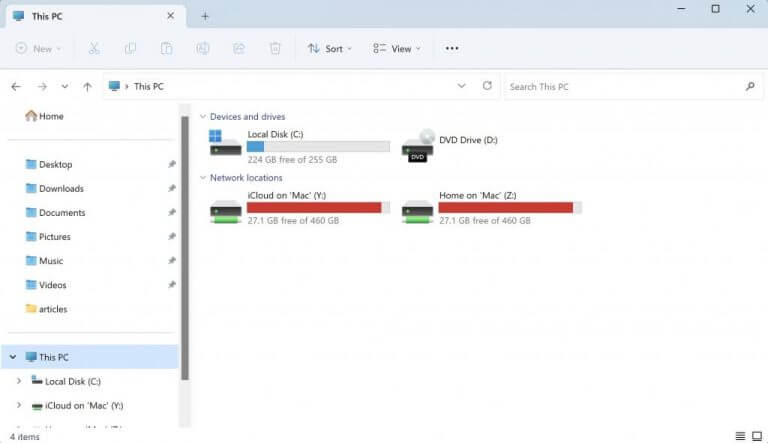Click the This PC monitor icon in address bar
Screen dimensions: 768x443
pos(114,86)
